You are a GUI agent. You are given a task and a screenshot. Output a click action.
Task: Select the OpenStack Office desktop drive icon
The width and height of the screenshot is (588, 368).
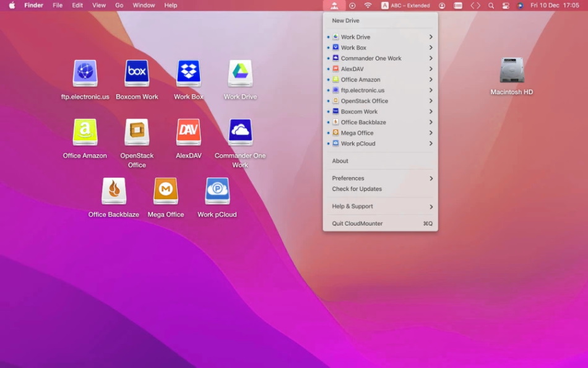pos(137,132)
